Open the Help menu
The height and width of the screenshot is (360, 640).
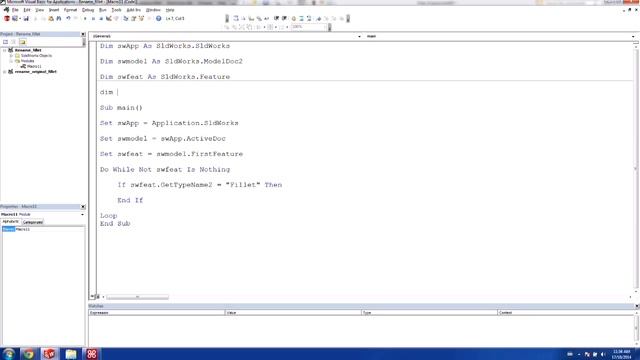[x=170, y=10]
